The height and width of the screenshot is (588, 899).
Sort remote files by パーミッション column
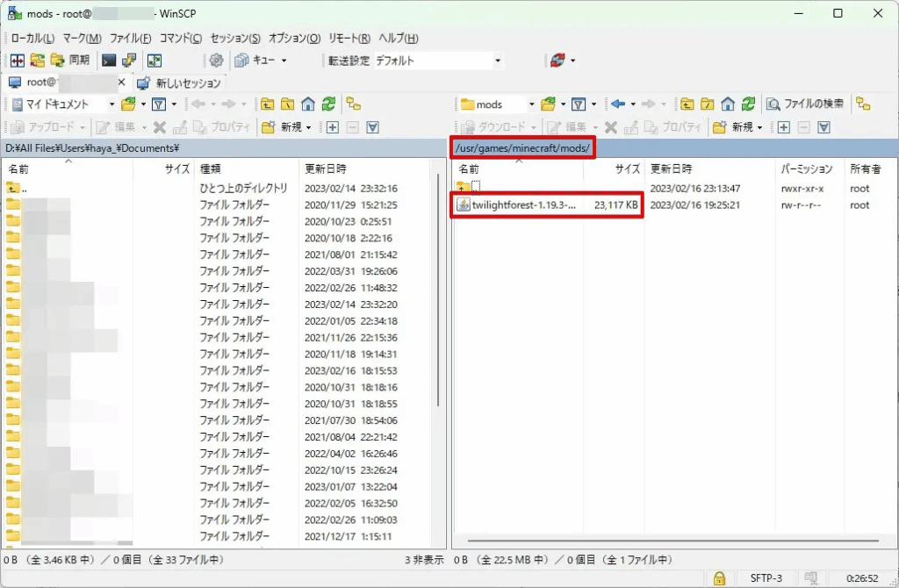point(806,169)
